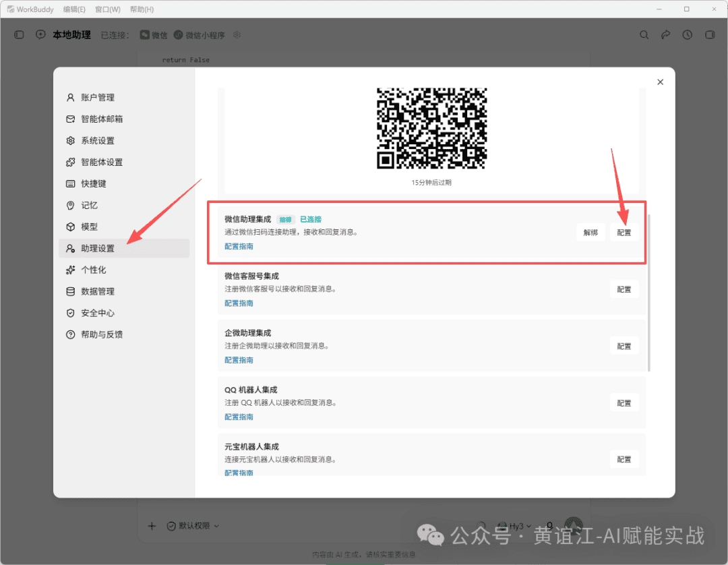
Task: Click the plus icon in chat input
Action: [x=152, y=526]
